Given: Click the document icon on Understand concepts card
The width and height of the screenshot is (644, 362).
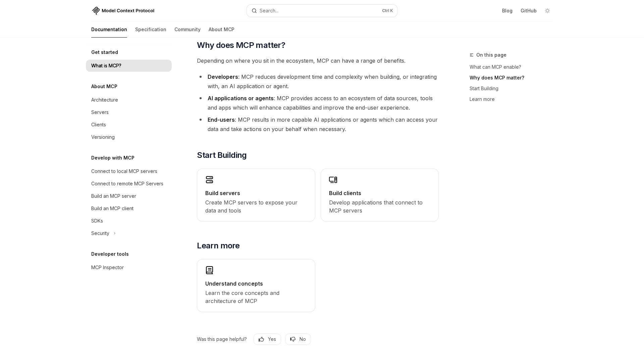Looking at the screenshot, I should [x=209, y=270].
